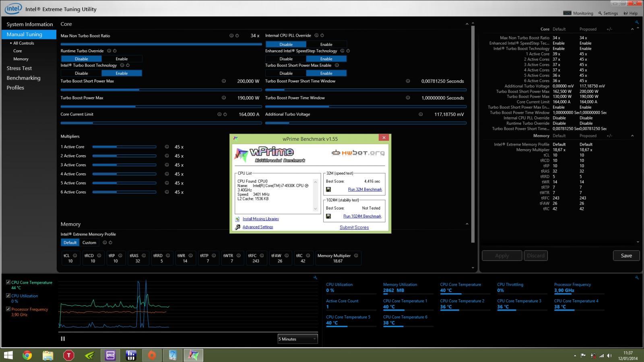Set Runtime Turbo Override to Disable
Image resolution: width=644 pixels, height=362 pixels.
pos(81,59)
